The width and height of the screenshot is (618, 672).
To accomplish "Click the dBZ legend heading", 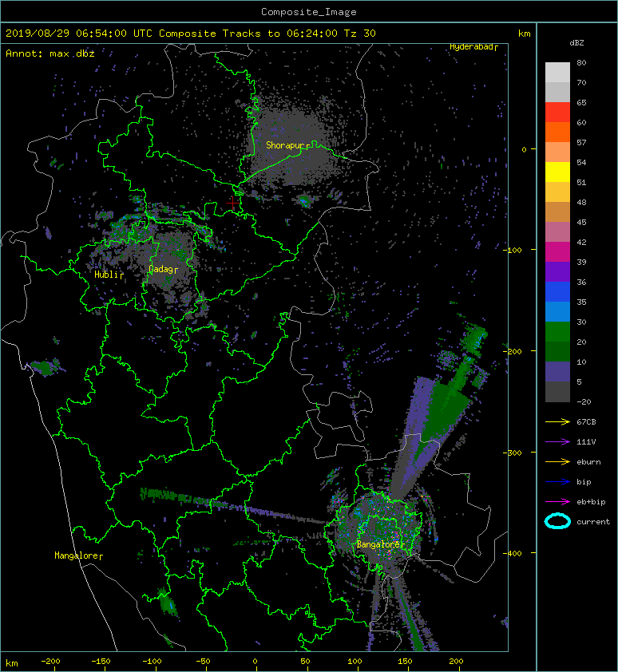I will click(576, 43).
